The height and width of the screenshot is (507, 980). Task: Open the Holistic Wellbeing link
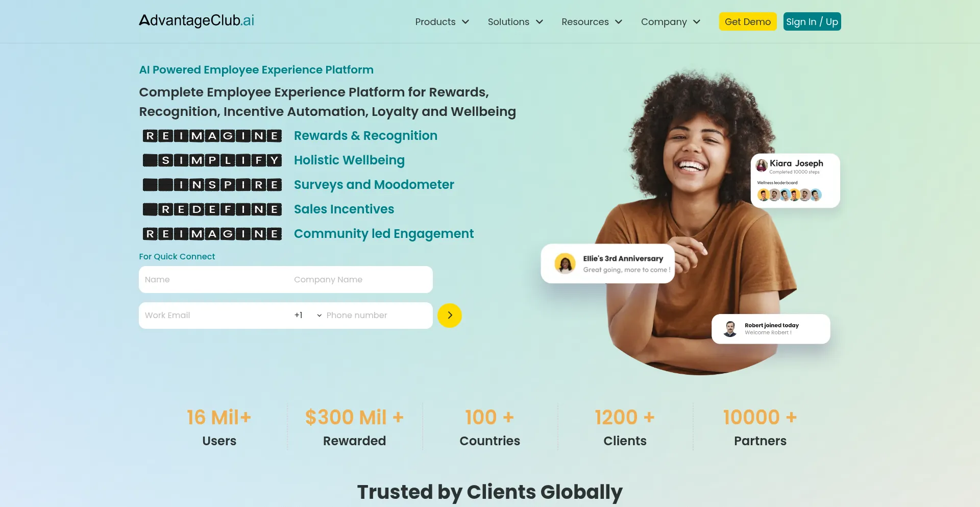tap(349, 160)
